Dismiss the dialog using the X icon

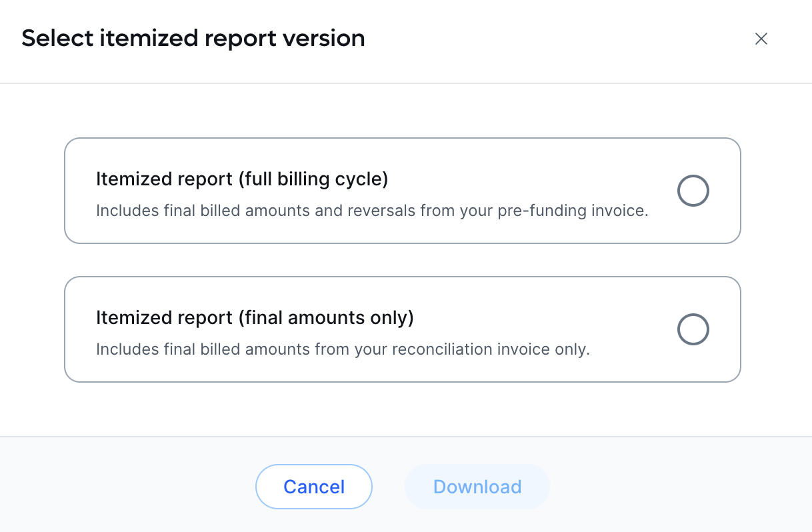click(x=761, y=39)
